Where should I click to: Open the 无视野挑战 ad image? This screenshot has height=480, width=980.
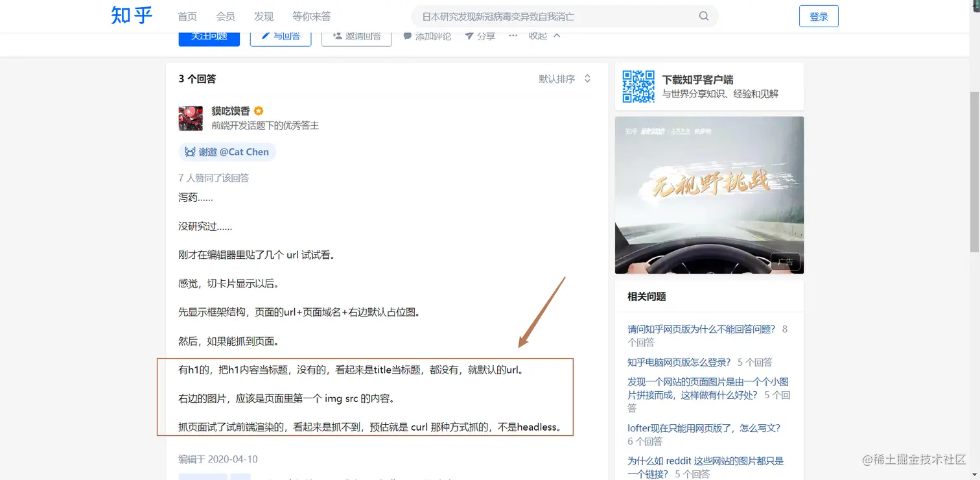click(x=709, y=195)
